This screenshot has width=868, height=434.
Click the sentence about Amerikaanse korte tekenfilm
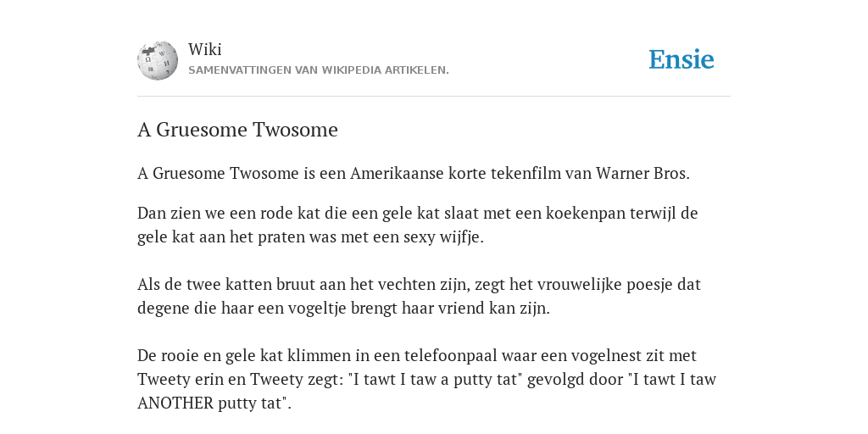pyautogui.click(x=414, y=173)
